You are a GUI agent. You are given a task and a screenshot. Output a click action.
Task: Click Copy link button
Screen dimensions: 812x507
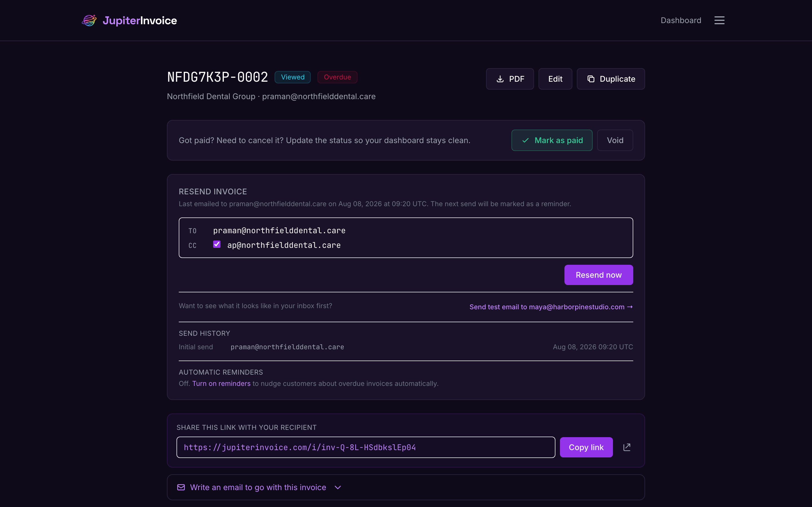pos(586,447)
